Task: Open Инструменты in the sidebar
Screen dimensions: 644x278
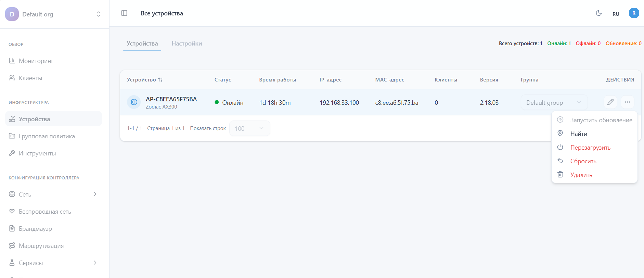Action: [x=37, y=153]
